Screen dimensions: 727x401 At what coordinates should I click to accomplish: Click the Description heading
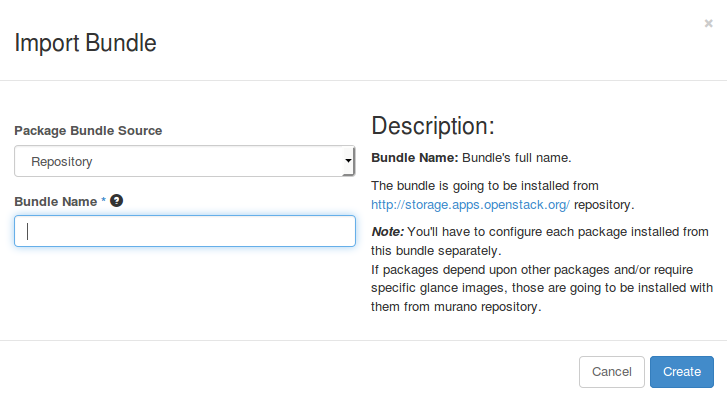tap(432, 126)
